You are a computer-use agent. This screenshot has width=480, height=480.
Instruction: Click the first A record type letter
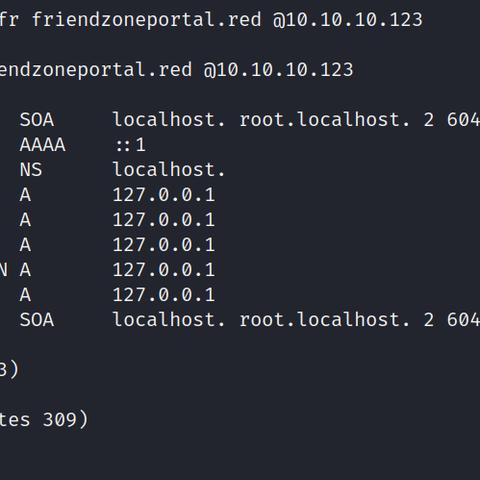click(x=25, y=195)
